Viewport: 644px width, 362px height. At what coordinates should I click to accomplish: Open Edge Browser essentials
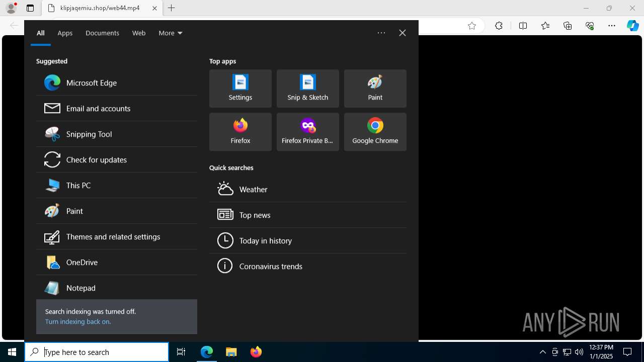pyautogui.click(x=590, y=26)
